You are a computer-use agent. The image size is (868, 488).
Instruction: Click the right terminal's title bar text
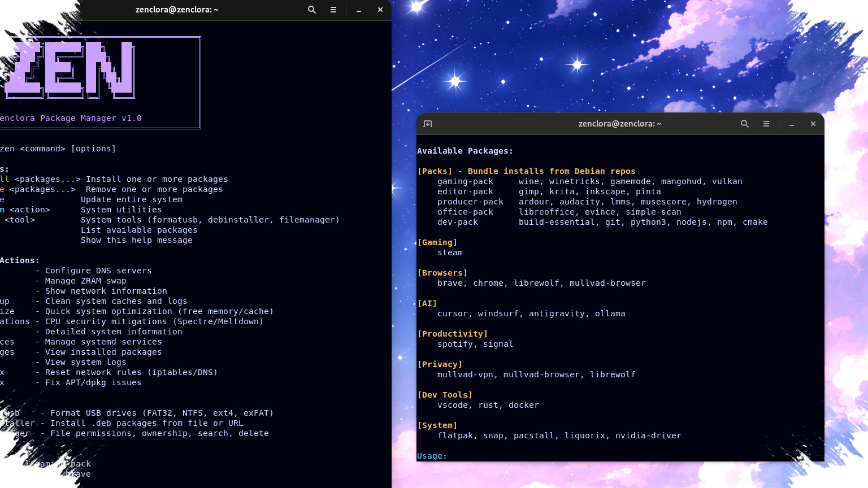(x=619, y=124)
